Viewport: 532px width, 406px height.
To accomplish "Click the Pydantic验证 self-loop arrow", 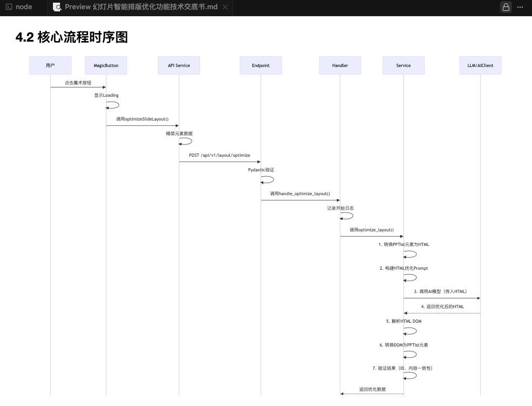I will click(x=268, y=180).
